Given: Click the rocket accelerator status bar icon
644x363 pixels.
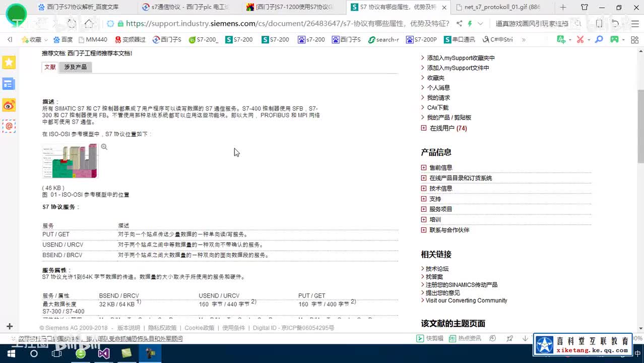Looking at the screenshot, I should click(510, 338).
